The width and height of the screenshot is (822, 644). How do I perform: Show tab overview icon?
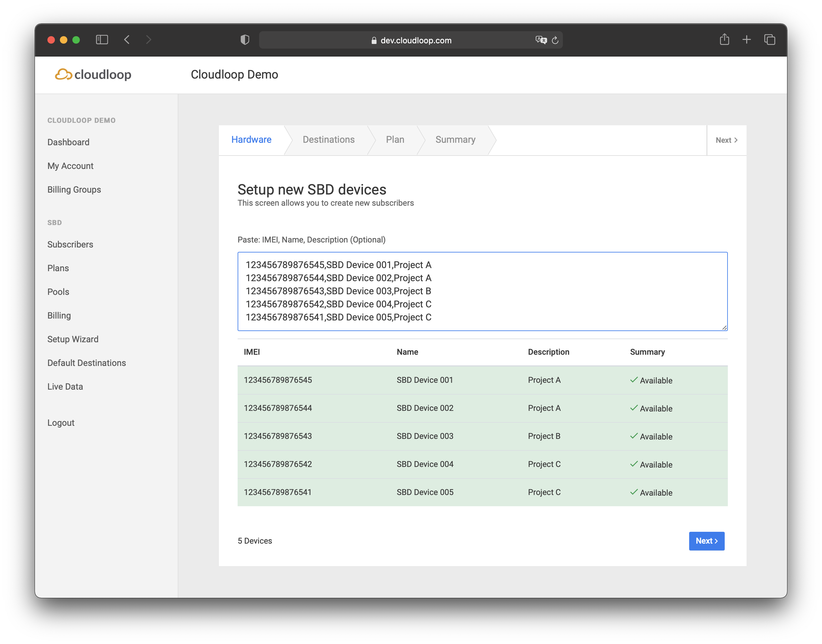coord(769,40)
